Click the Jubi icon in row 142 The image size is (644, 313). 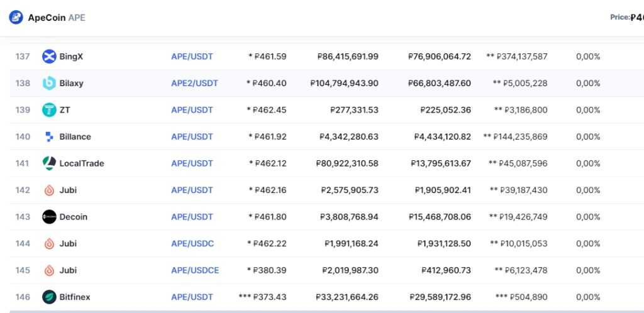coord(49,190)
